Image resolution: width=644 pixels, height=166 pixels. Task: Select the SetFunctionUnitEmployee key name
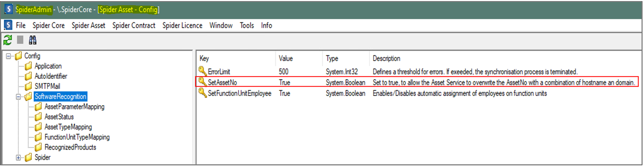239,93
